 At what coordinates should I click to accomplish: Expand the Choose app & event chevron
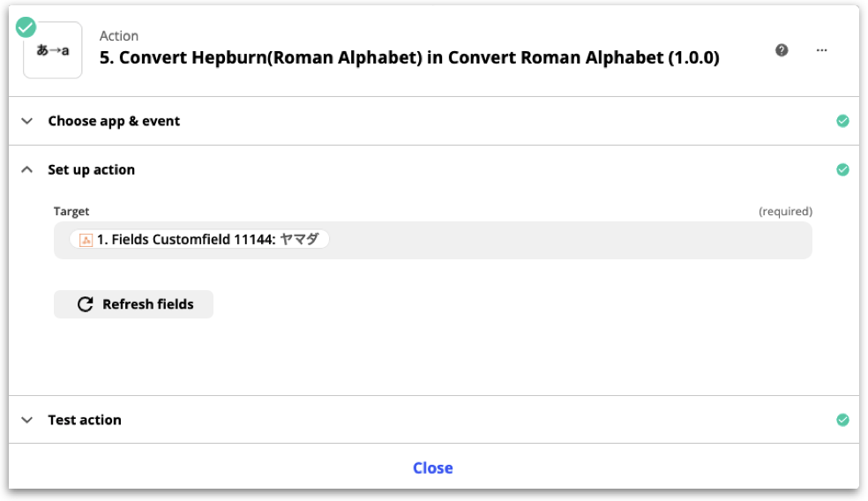(27, 121)
